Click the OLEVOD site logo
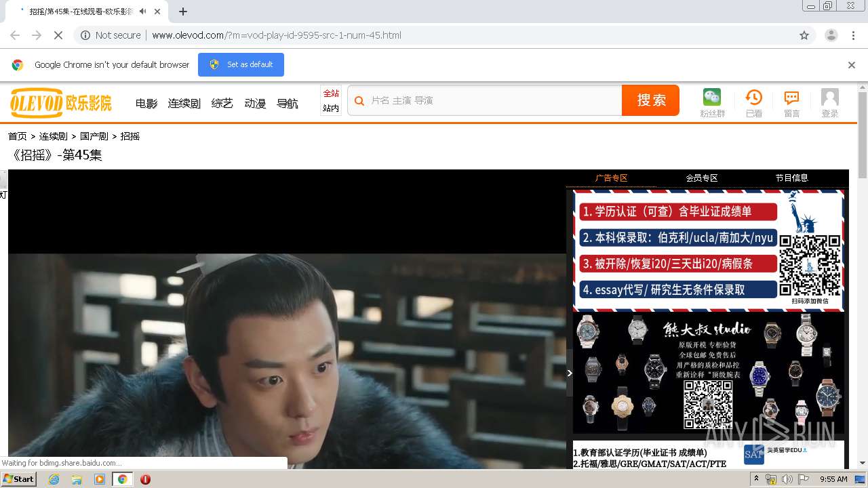Image resolution: width=868 pixels, height=488 pixels. [61, 102]
